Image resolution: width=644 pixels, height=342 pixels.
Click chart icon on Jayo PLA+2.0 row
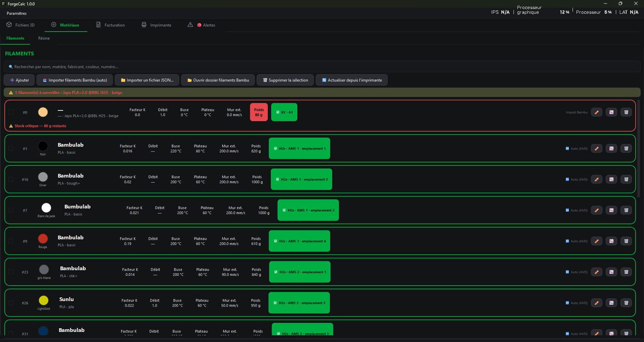(x=611, y=112)
